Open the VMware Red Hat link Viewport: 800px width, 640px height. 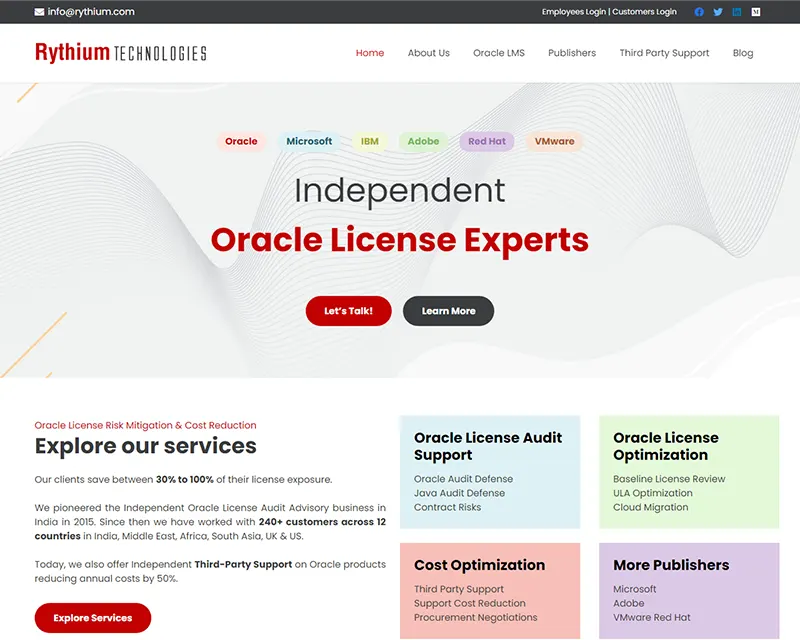point(652,618)
